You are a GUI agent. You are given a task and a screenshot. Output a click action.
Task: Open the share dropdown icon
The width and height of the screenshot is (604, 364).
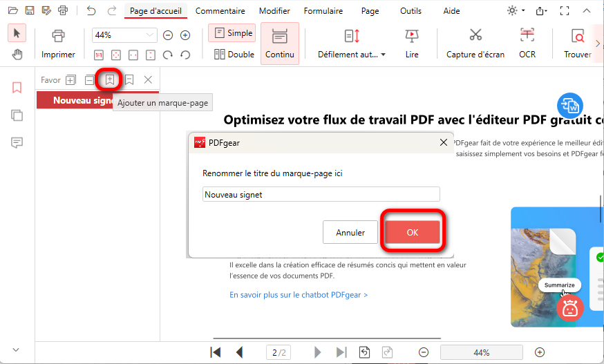click(x=541, y=11)
